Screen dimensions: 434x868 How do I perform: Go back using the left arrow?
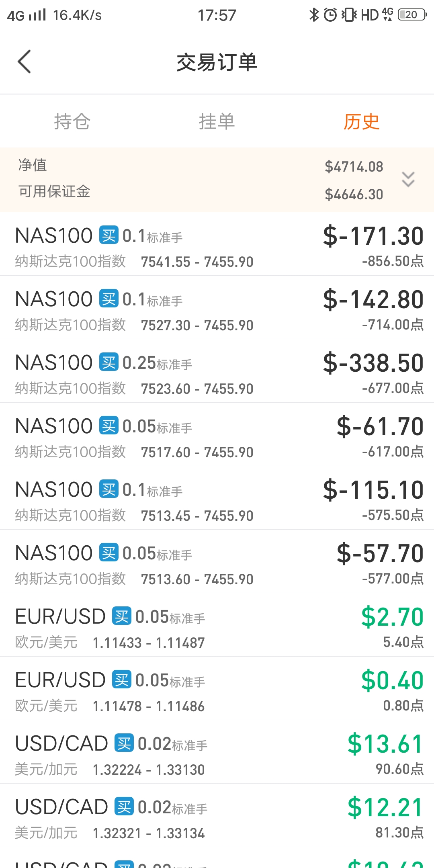25,62
